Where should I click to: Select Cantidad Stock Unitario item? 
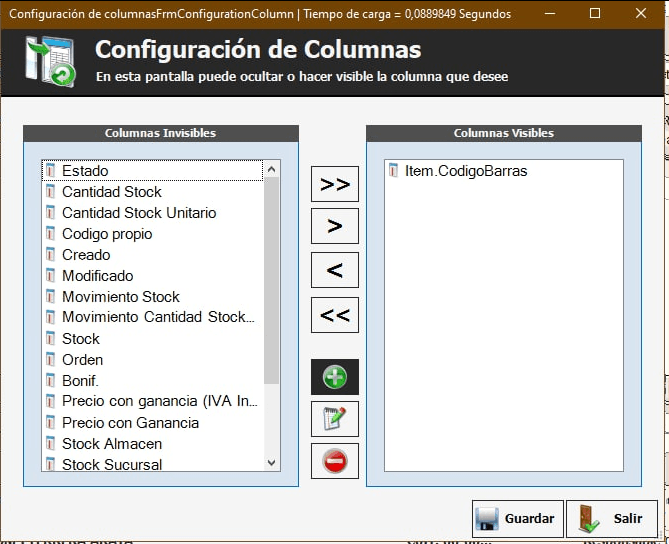[x=138, y=213]
